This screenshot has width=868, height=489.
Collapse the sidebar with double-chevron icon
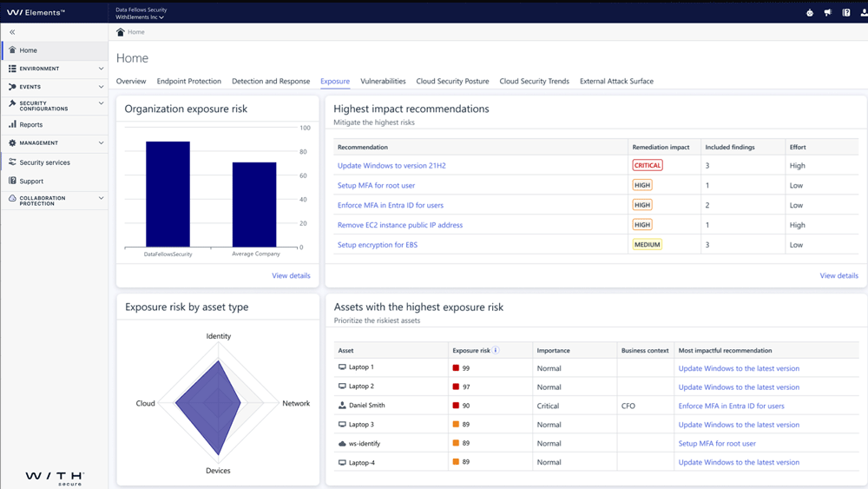[12, 32]
